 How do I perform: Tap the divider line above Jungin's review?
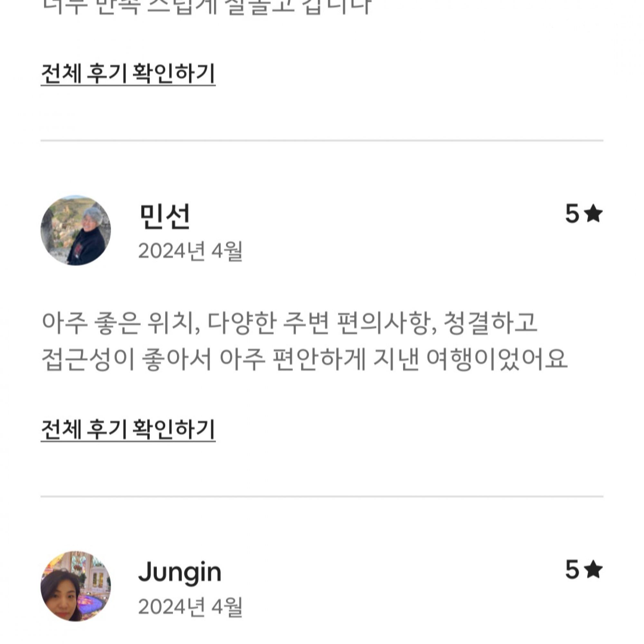click(x=322, y=496)
